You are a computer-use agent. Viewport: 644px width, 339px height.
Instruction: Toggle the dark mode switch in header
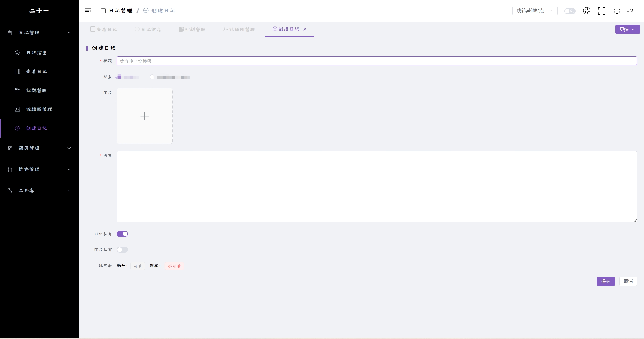click(570, 11)
